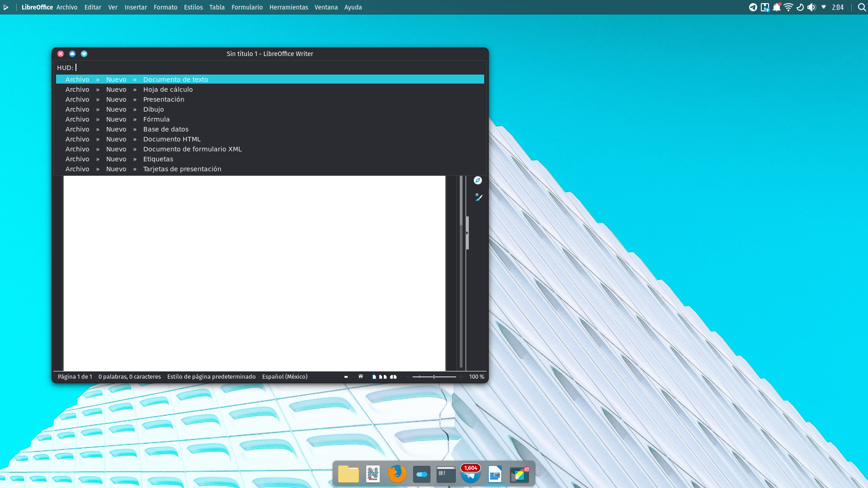Click the sidebar show/hide handle
Image resolution: width=868 pixels, height=488 pixels.
(467, 233)
